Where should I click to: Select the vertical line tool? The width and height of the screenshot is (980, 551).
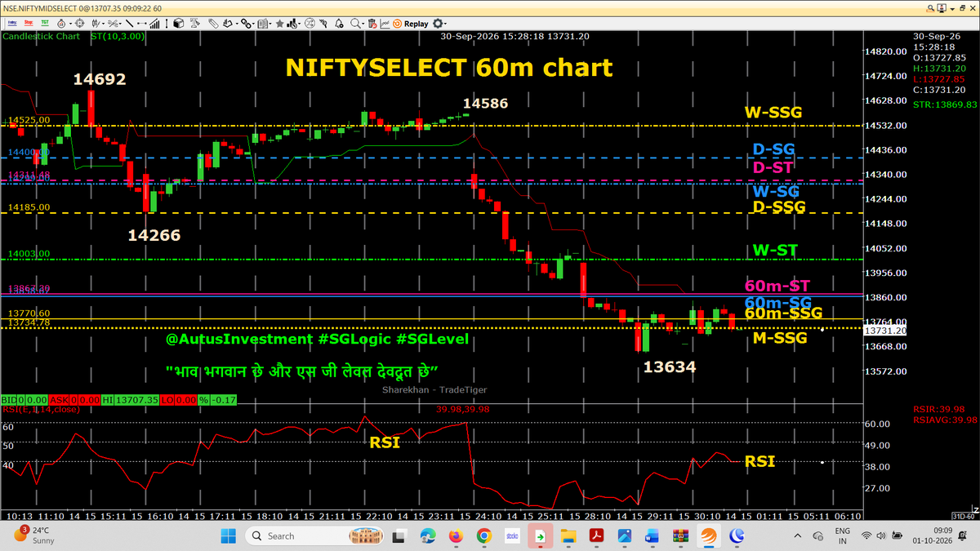tap(167, 24)
